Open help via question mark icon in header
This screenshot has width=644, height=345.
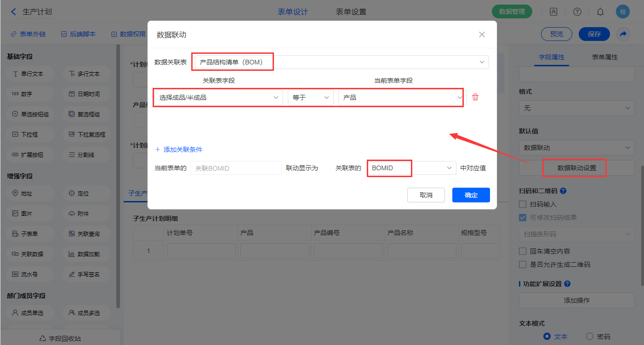(577, 12)
